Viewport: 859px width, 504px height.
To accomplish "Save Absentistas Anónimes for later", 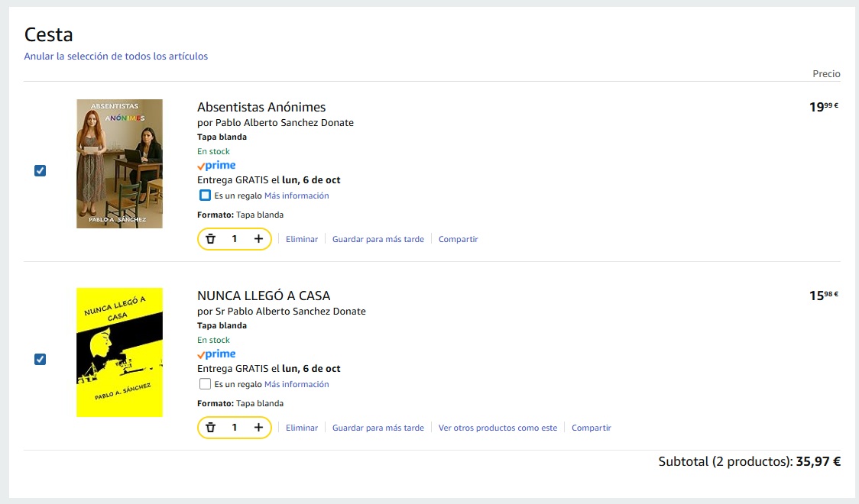I will (378, 239).
